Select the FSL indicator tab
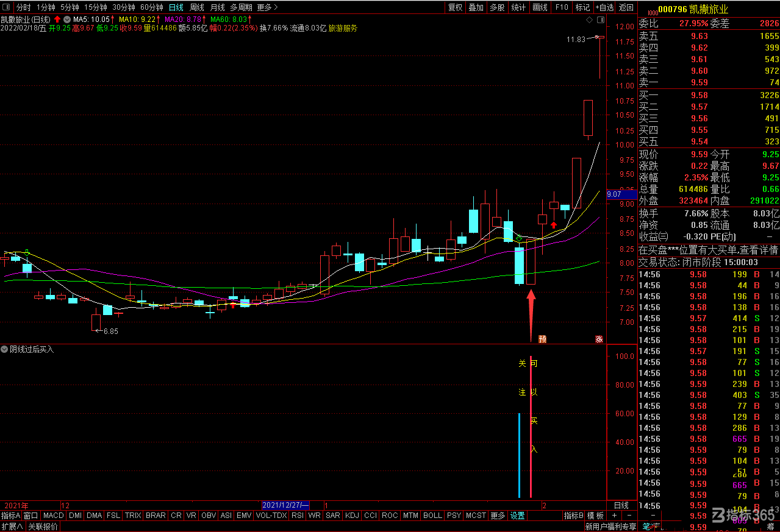The height and width of the screenshot is (532, 780). (x=113, y=516)
